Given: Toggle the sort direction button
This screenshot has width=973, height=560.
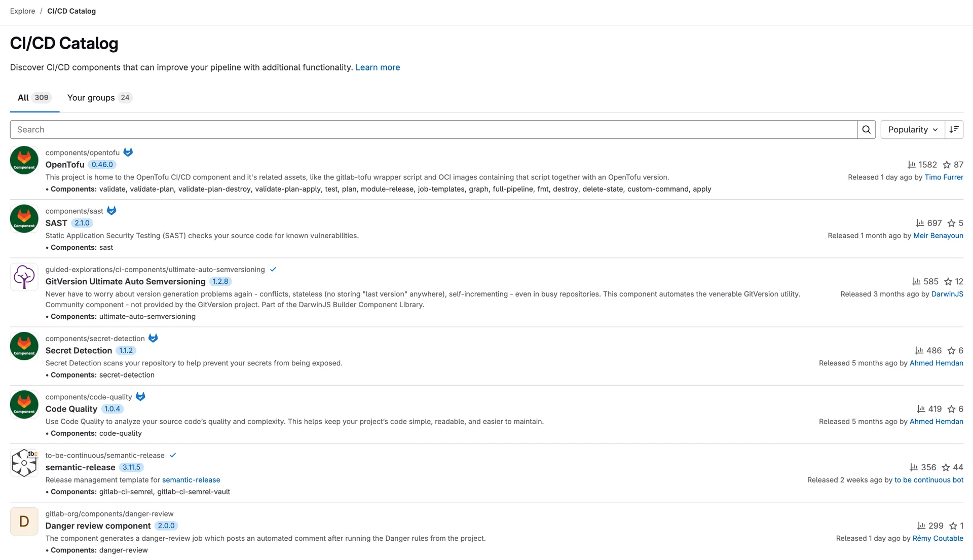Looking at the screenshot, I should [x=954, y=130].
